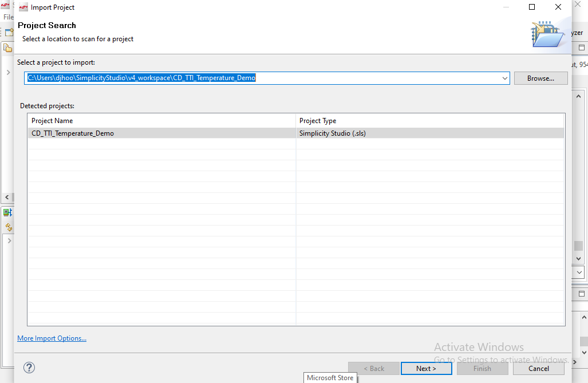Viewport: 588px width, 383px height.
Task: Click the Browse button
Action: [540, 78]
